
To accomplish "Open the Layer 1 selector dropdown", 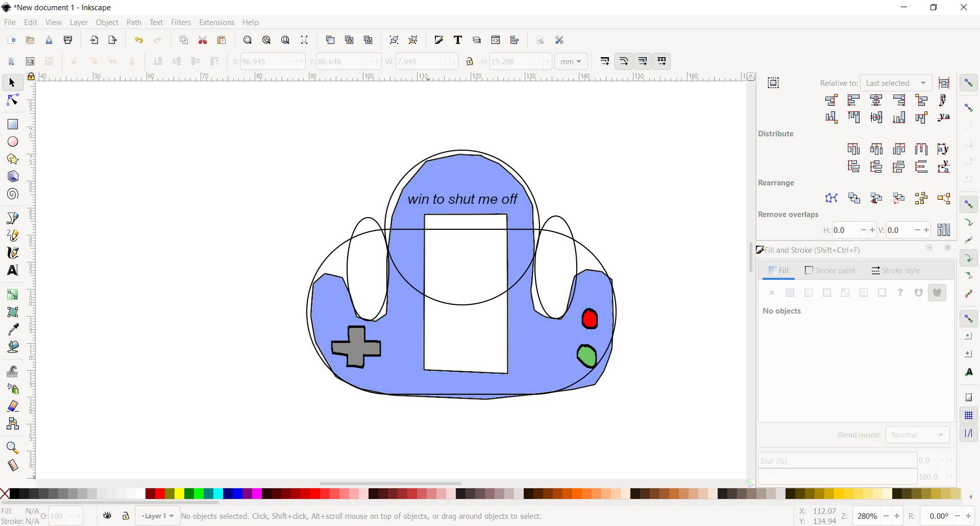I will click(x=157, y=516).
